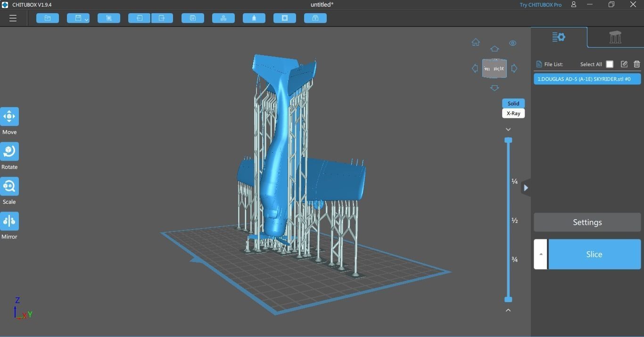Click the up arrow above the view cube
This screenshot has width=644, height=337.
pyautogui.click(x=494, y=49)
